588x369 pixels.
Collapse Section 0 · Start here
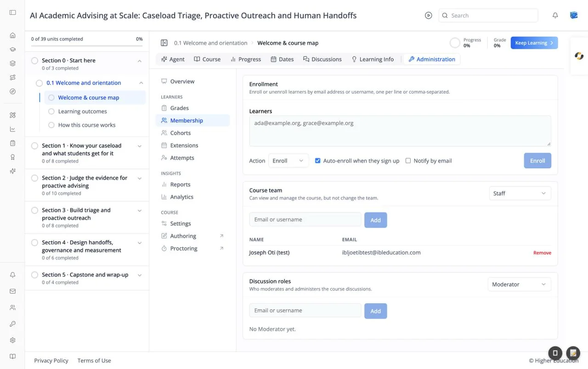tap(140, 61)
